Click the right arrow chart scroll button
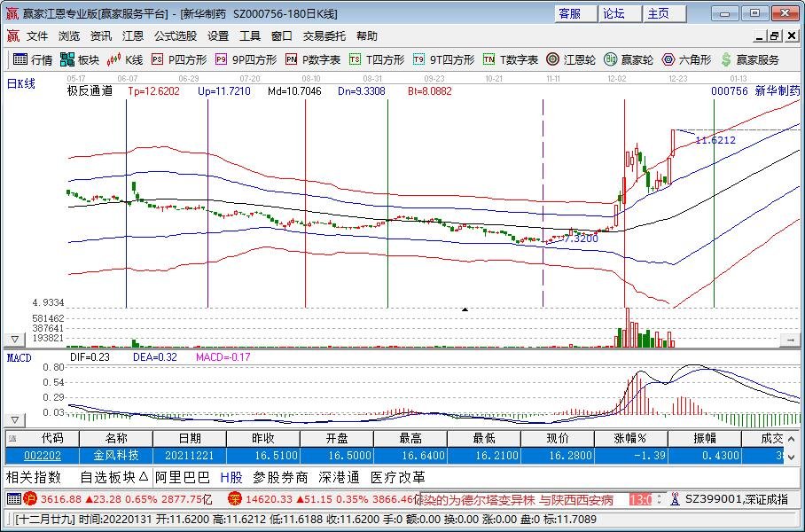Screen dimensions: 805x532 coord(790,340)
